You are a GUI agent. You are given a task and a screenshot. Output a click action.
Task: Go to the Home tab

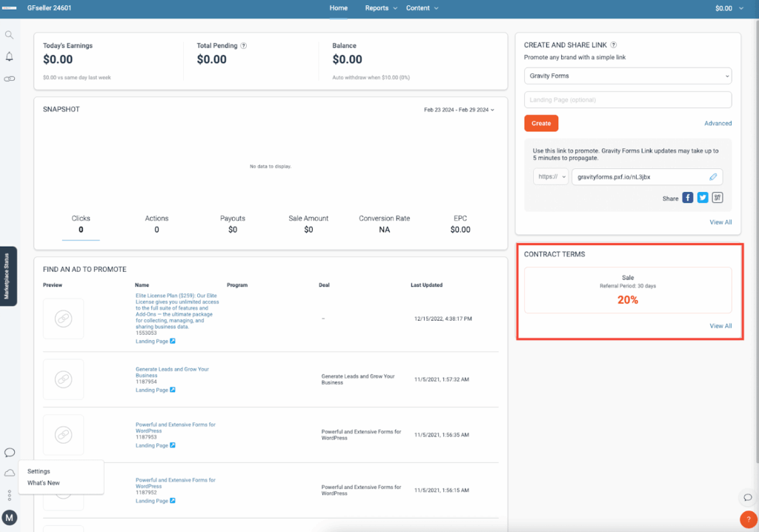coord(338,8)
